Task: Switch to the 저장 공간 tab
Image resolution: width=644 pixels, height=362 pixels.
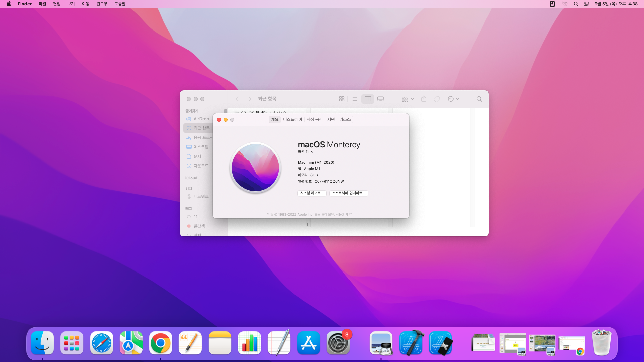Action: point(315,120)
